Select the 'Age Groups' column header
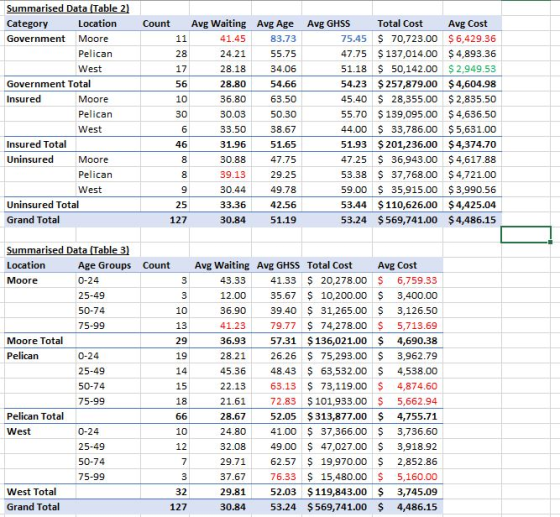Viewport: 560px width, 517px height. click(104, 265)
